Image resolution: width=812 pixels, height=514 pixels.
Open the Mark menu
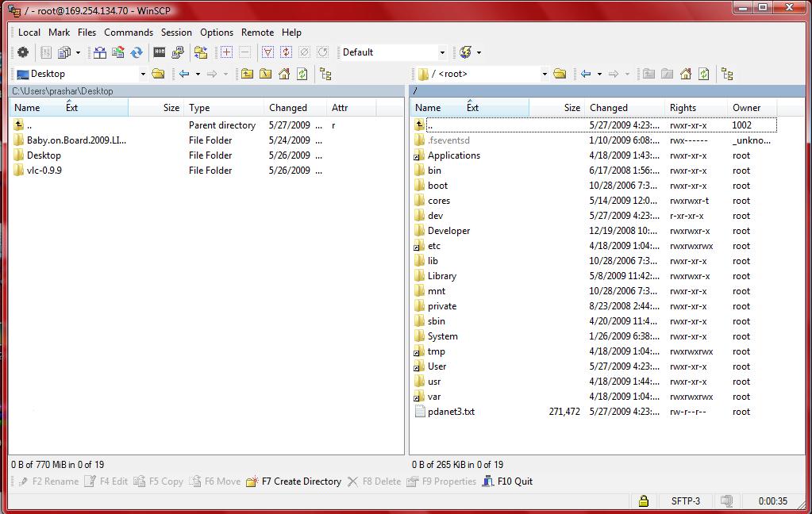tap(59, 32)
